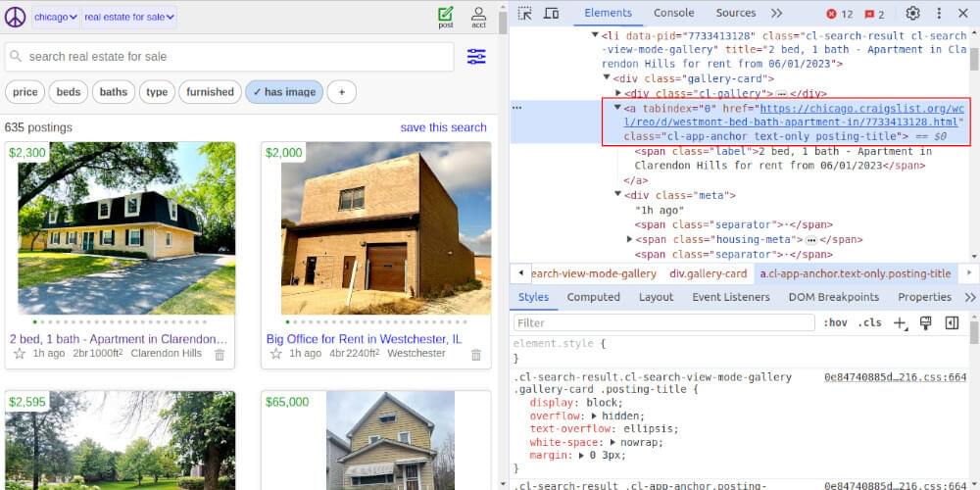This screenshot has height=490, width=980.
Task: Toggle computed styles sidebar icon
Action: click(952, 322)
